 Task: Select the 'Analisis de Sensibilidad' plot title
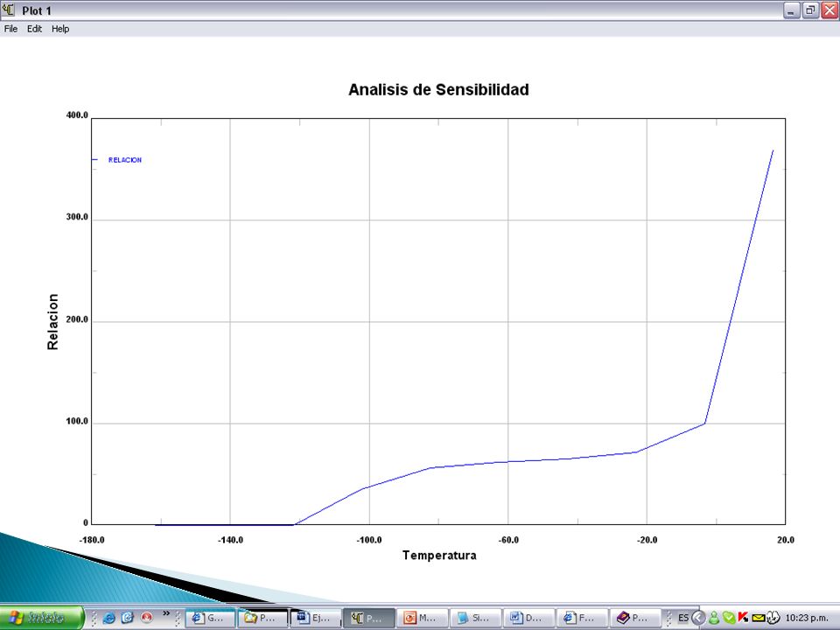(x=438, y=89)
